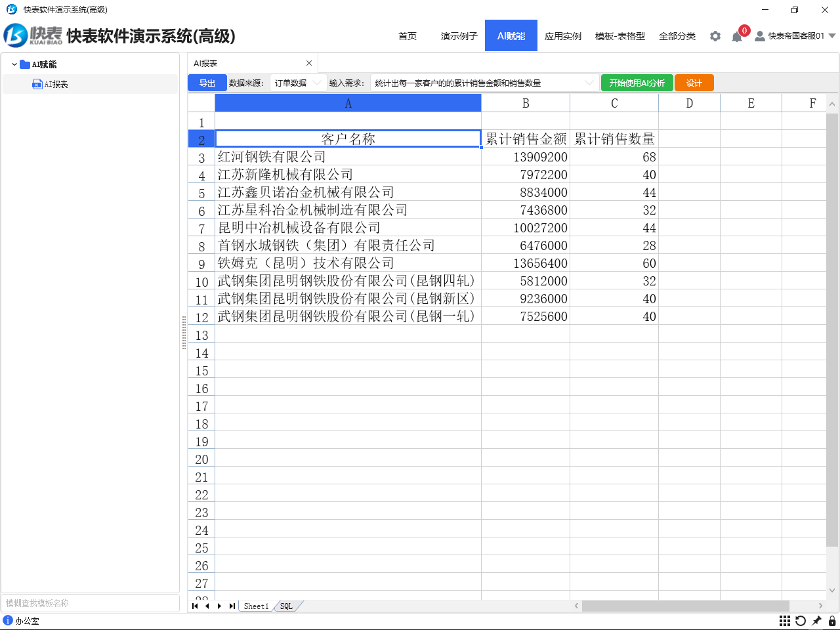Click the 开始使用AI分析 button

click(637, 83)
